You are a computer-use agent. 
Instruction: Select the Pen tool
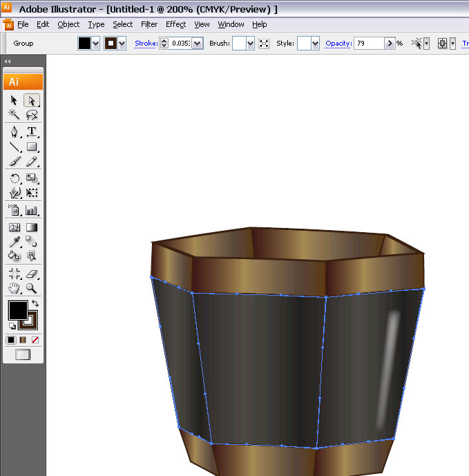15,131
